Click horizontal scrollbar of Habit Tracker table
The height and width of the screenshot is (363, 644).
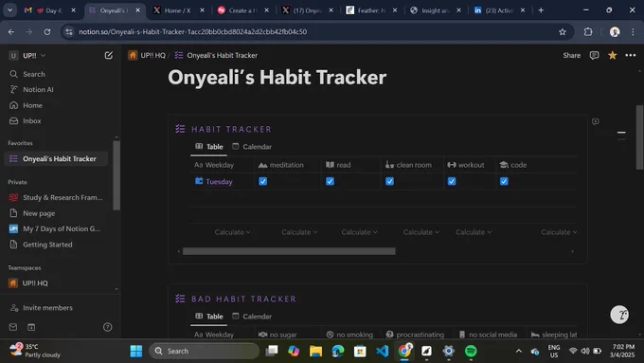coord(289,251)
